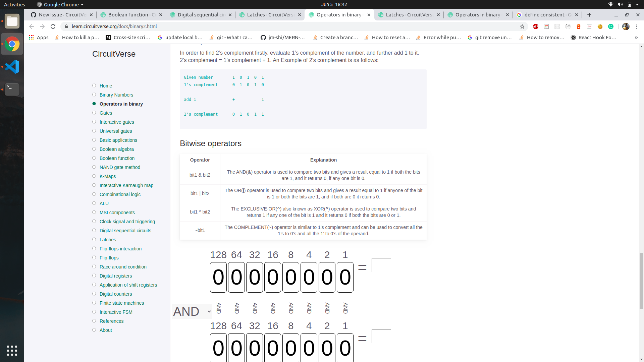Open the Binary Numbers sidebar link
The height and width of the screenshot is (362, 644).
(116, 95)
